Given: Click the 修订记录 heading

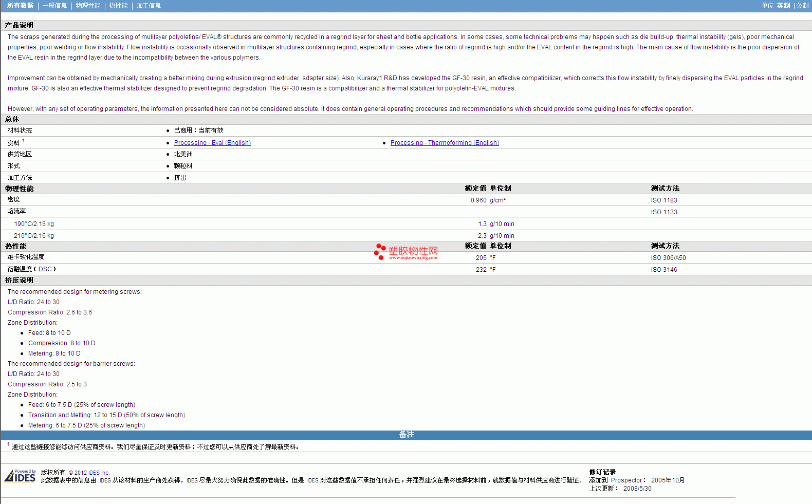Looking at the screenshot, I should point(602,472).
